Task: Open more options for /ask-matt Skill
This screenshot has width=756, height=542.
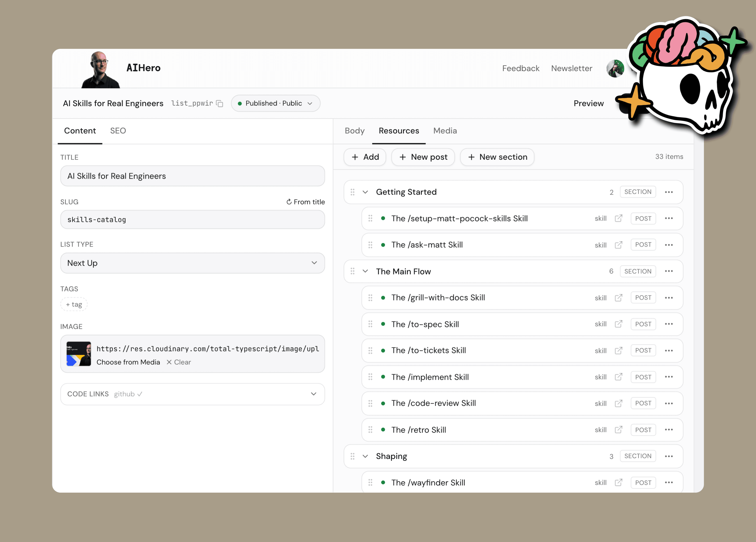Action: [x=669, y=245]
